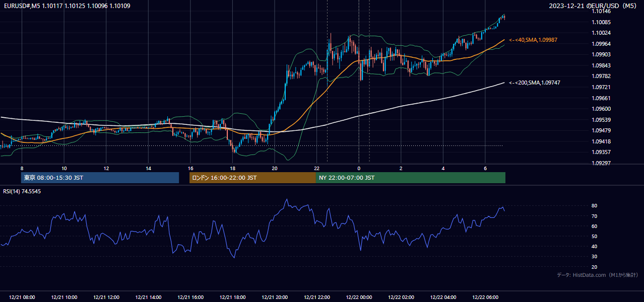
Task: Click RSI level 40 on RSI axis
Action: [x=595, y=246]
